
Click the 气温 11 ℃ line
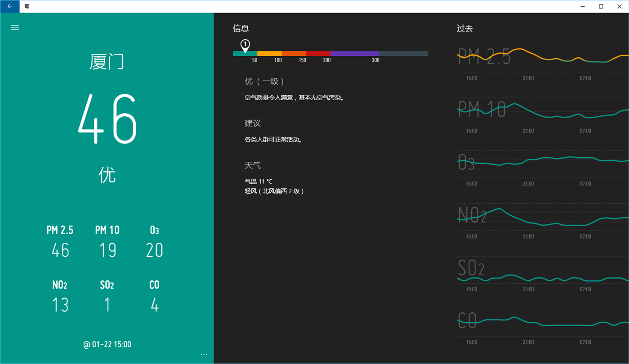[x=259, y=182]
